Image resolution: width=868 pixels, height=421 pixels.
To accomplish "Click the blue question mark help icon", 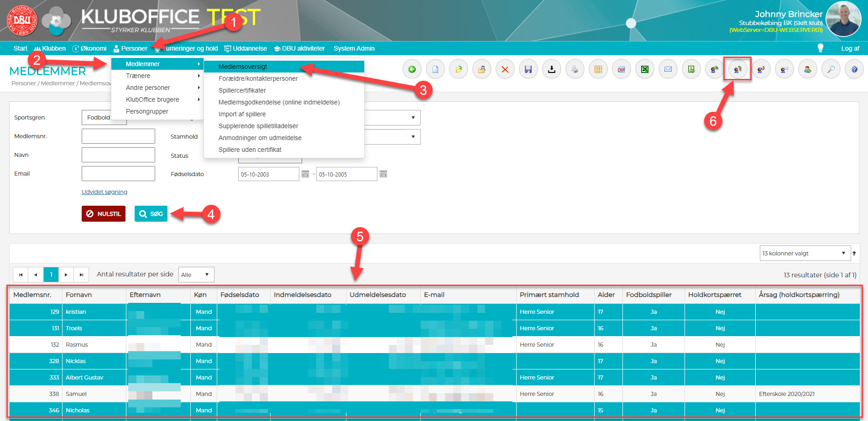I will click(x=854, y=69).
